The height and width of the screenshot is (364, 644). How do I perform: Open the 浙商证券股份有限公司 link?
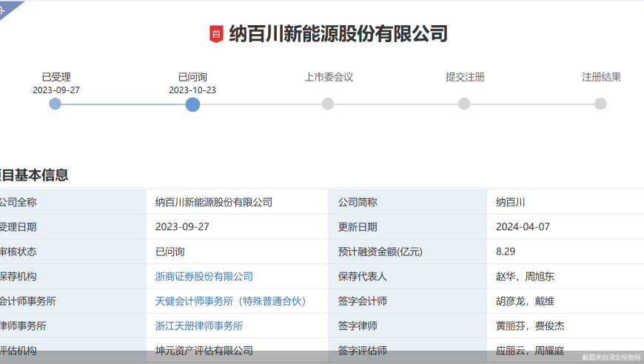pos(204,276)
